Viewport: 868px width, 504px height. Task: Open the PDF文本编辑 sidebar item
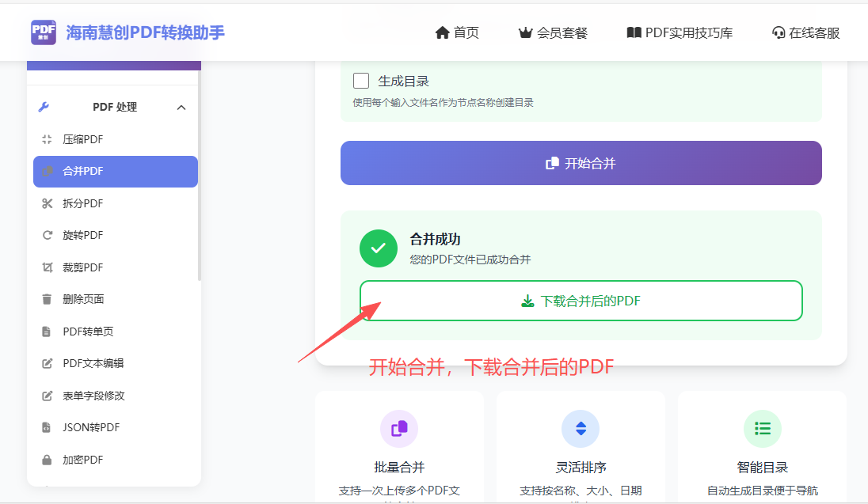[115, 363]
